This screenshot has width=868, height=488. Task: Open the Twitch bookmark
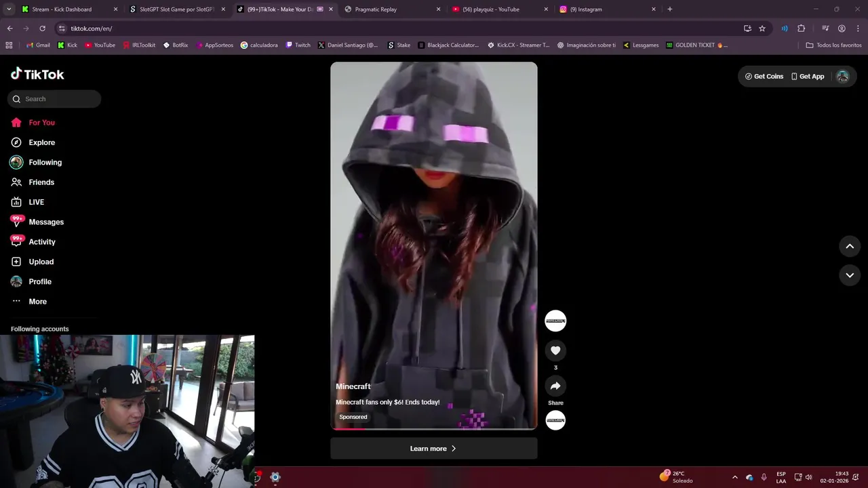[x=298, y=45]
